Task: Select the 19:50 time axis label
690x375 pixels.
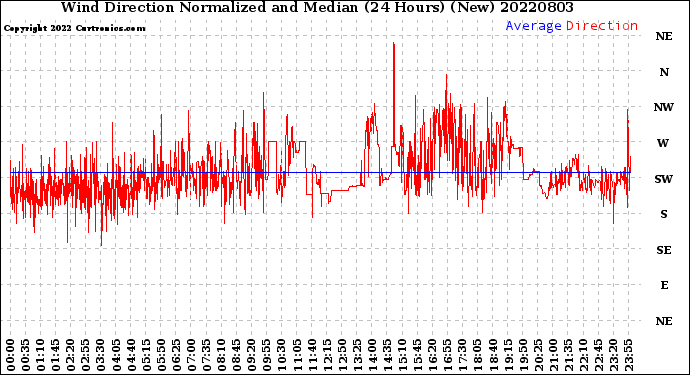Action: pyautogui.click(x=523, y=355)
